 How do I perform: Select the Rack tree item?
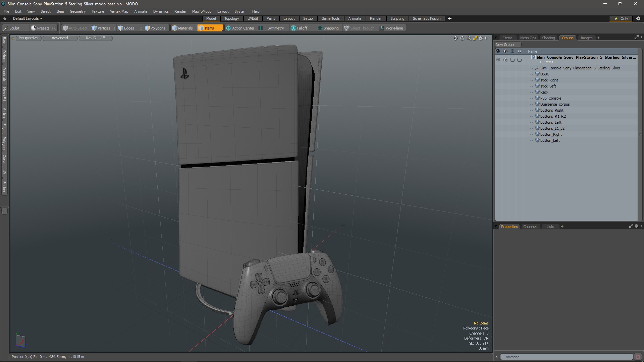(x=544, y=92)
